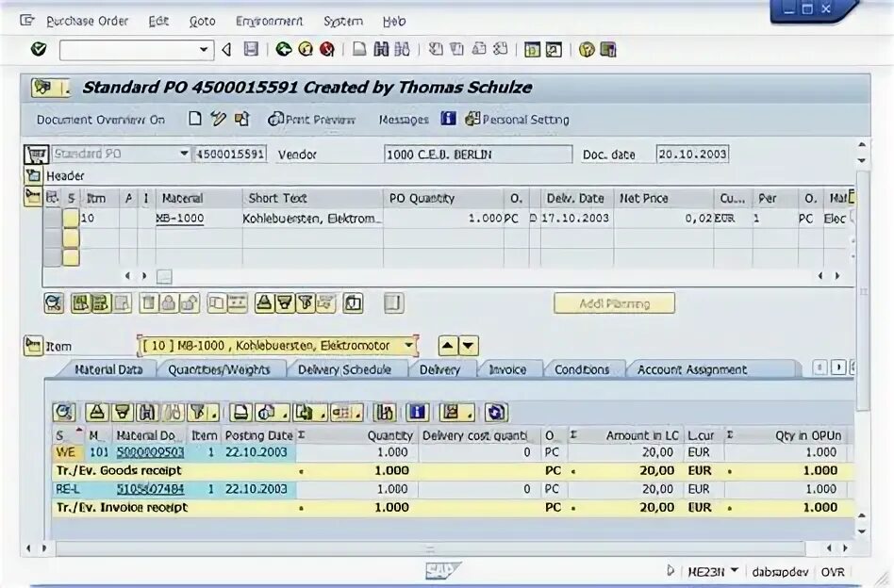Click the lock item icon in item toolbar
Image resolution: width=894 pixels, height=588 pixels.
point(169,303)
